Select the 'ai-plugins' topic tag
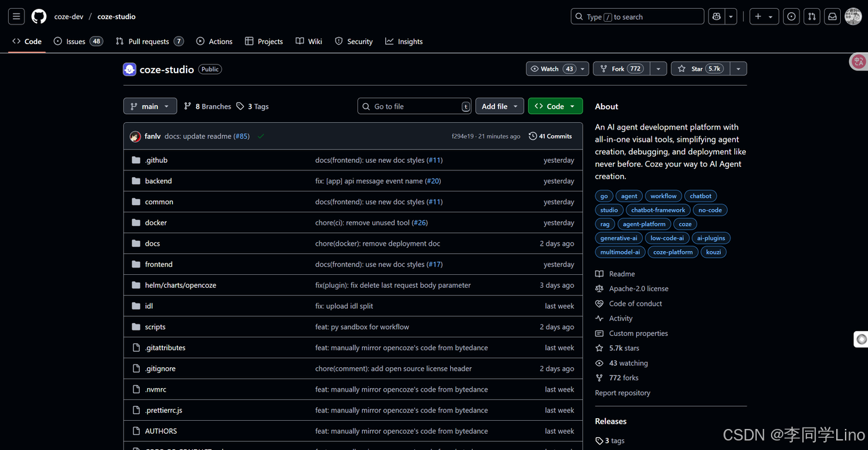The width and height of the screenshot is (868, 450). point(711,238)
